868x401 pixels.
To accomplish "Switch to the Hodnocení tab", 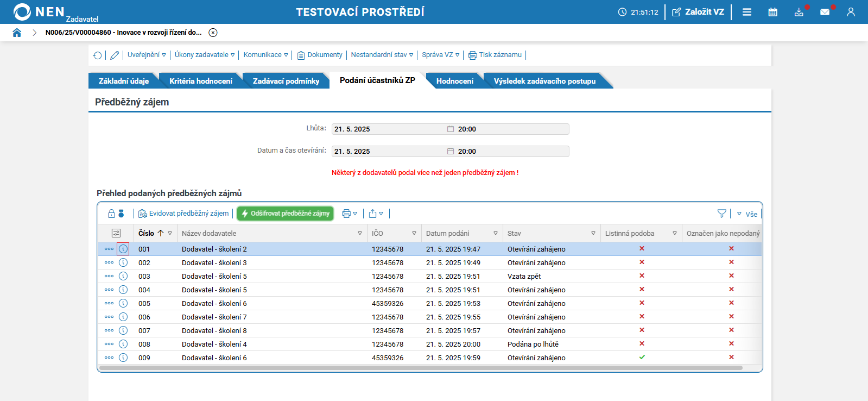I will (454, 81).
